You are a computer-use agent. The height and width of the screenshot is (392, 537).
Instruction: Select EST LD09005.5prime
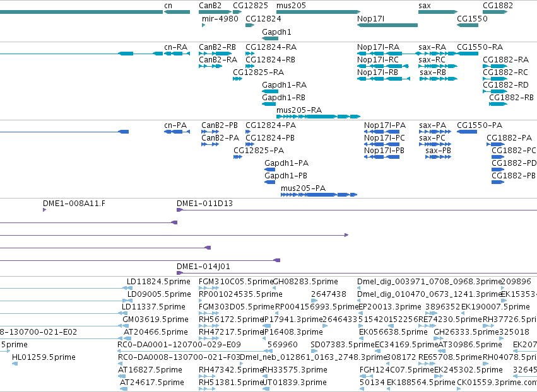click(x=159, y=294)
